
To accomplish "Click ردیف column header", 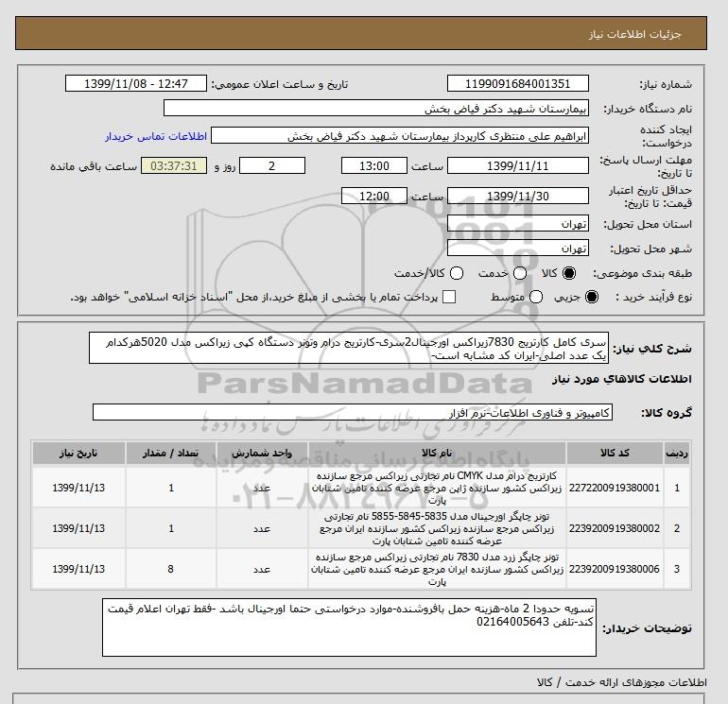I will click(677, 454).
